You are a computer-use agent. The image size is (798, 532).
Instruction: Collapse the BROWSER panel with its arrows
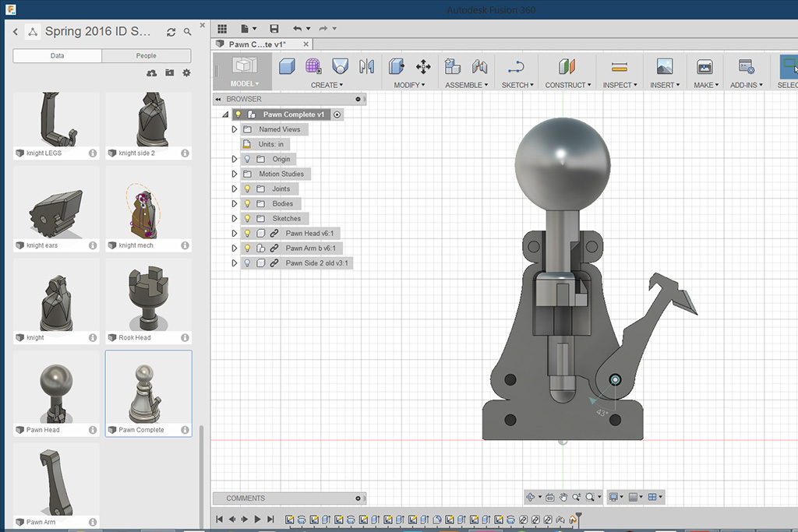218,99
